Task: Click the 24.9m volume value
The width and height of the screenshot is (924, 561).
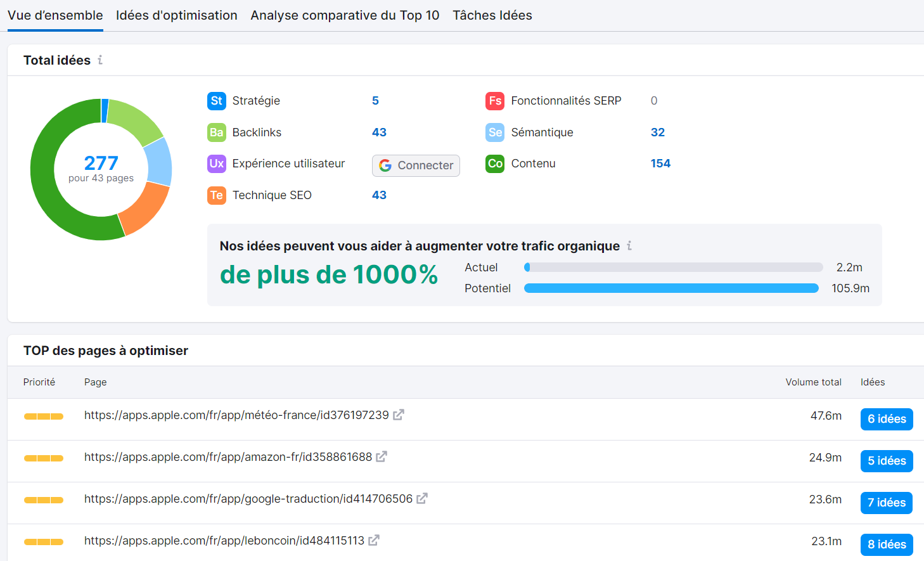Action: 826,458
